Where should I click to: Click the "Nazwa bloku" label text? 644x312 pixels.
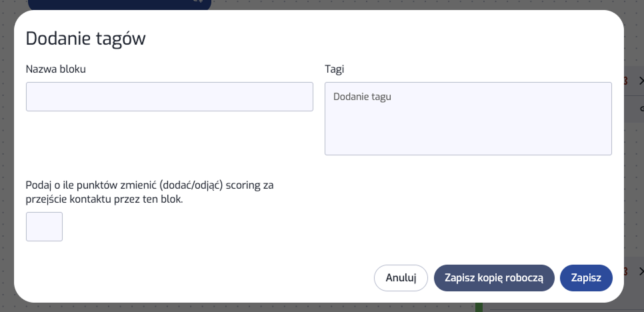coord(56,69)
